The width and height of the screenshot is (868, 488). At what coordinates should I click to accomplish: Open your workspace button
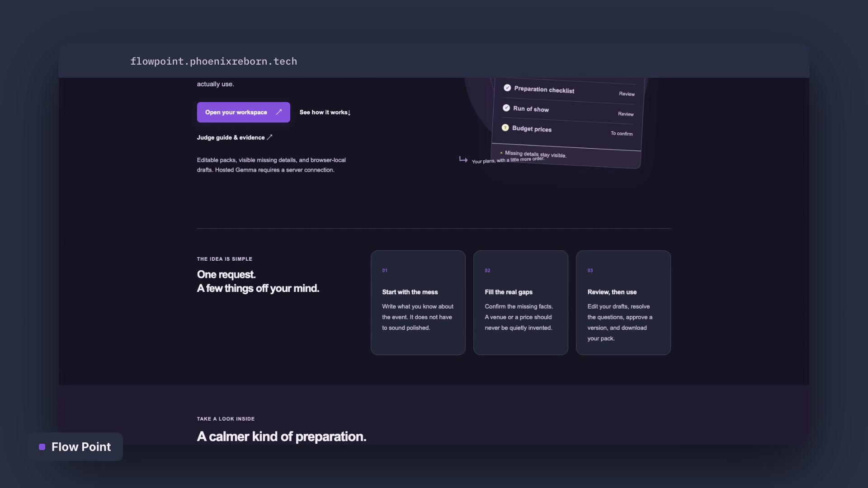pos(243,112)
